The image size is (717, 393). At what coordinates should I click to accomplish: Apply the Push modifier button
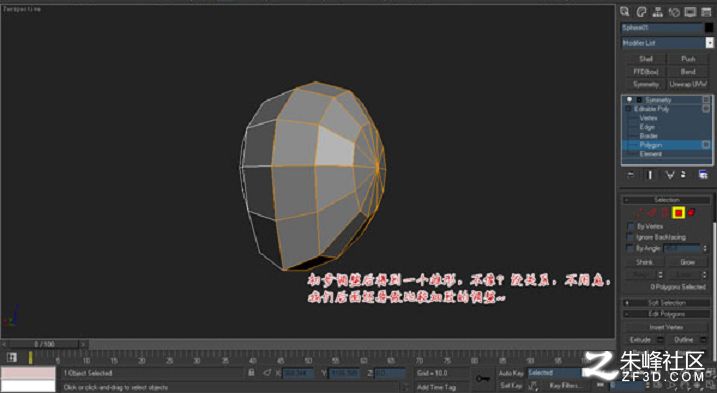[x=688, y=59]
